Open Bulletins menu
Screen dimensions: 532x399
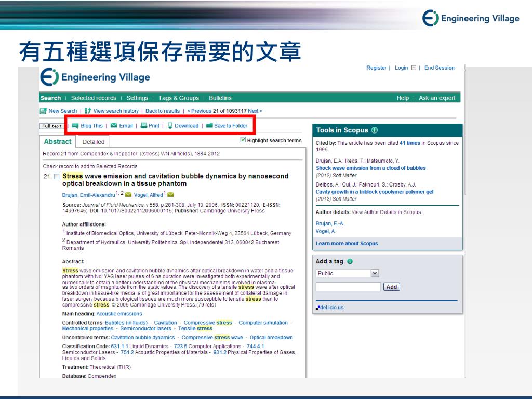(x=220, y=98)
